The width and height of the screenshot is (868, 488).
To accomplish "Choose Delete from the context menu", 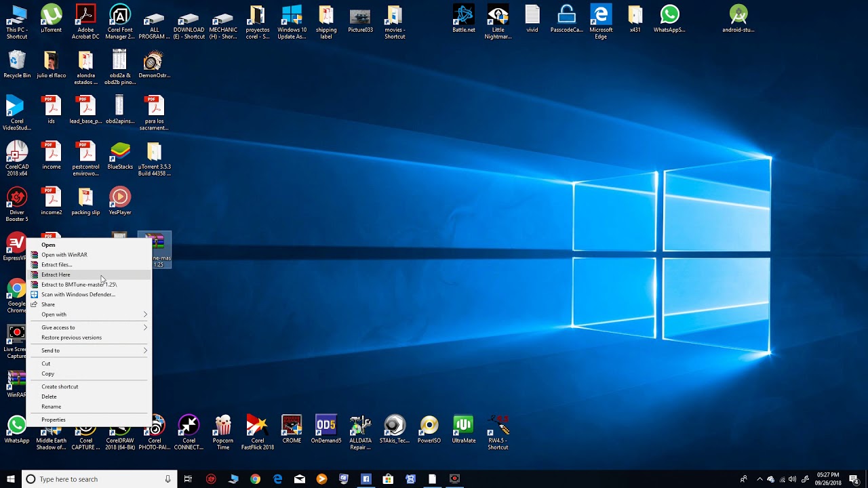I will coord(89,396).
